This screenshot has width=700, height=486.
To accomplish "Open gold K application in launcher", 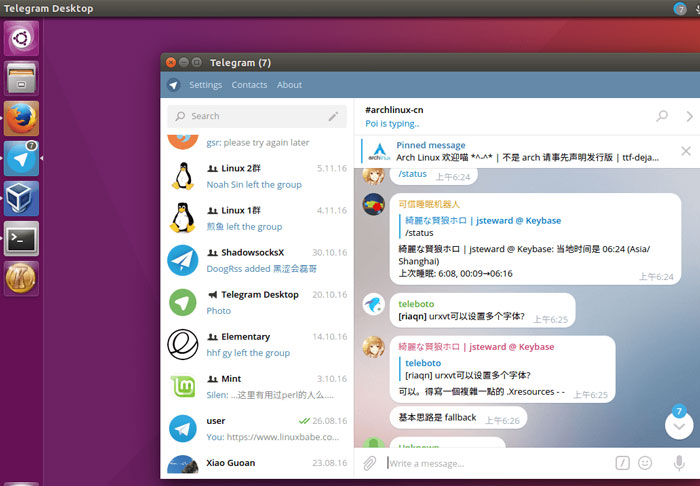I will point(21,279).
